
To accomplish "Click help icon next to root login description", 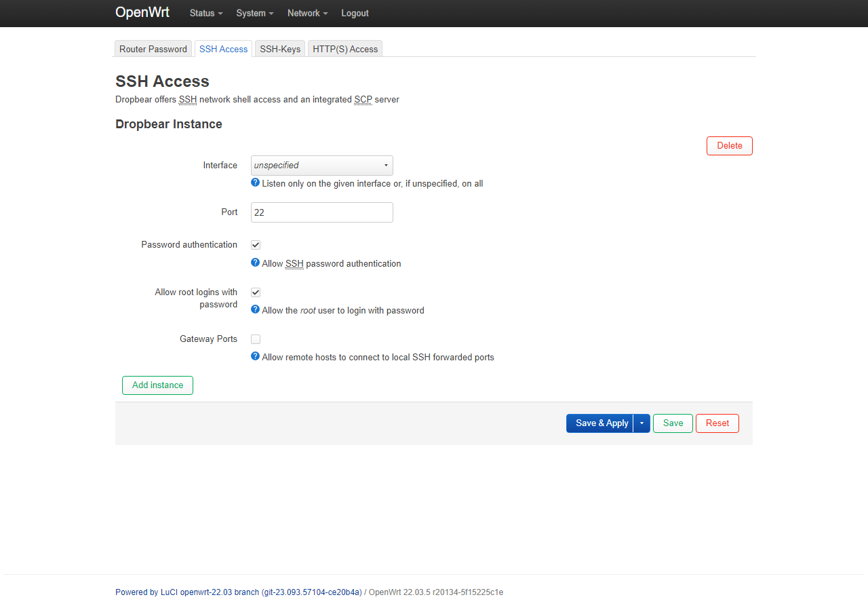I will click(x=255, y=309).
